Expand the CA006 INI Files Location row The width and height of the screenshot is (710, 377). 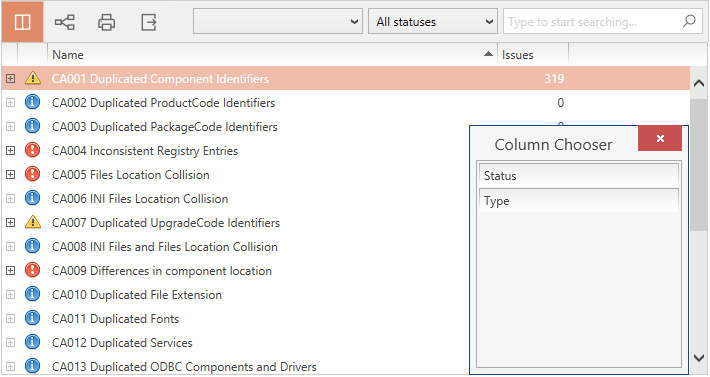tap(10, 198)
